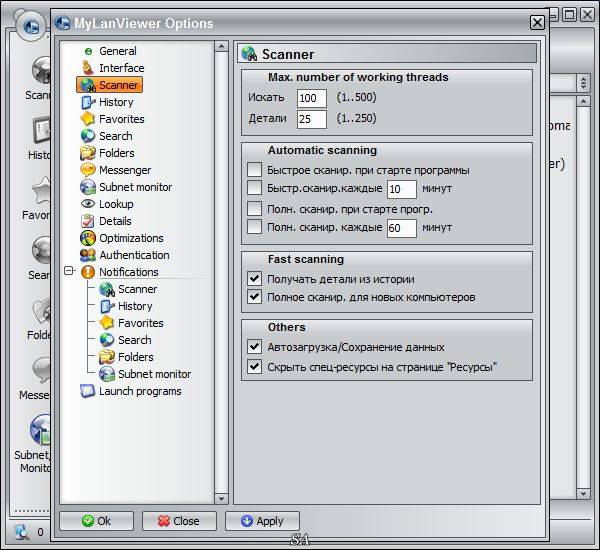
Task: Open the top-level History options page
Action: point(116,102)
